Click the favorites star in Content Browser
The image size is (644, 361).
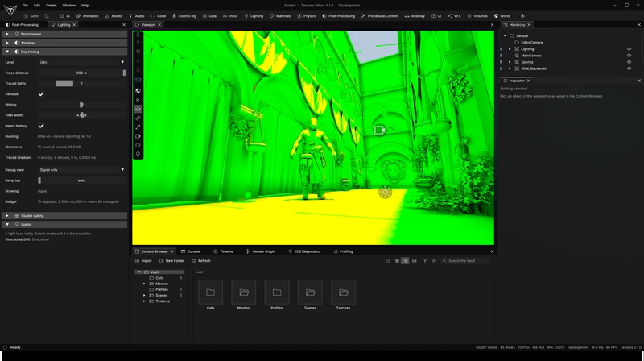tap(433, 260)
